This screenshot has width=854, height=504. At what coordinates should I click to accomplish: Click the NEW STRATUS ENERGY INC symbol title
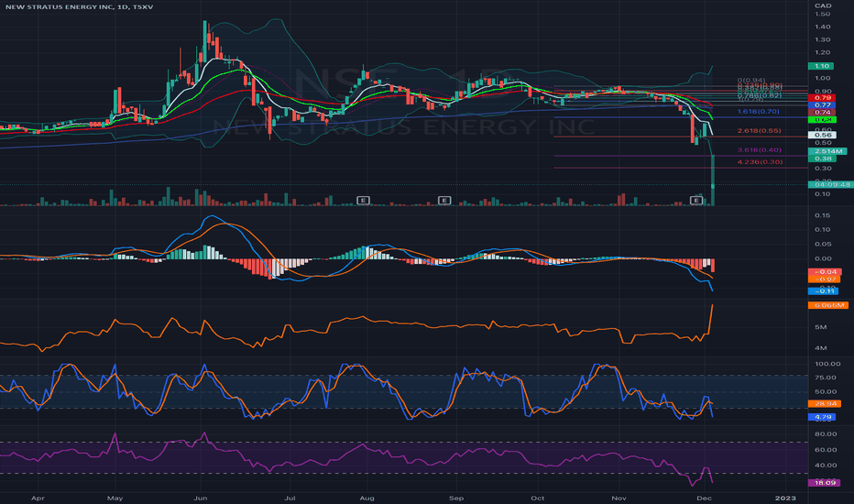[x=80, y=7]
